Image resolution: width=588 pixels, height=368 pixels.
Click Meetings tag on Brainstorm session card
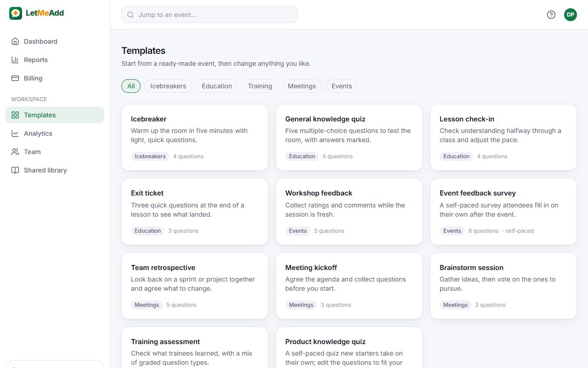[455, 305]
